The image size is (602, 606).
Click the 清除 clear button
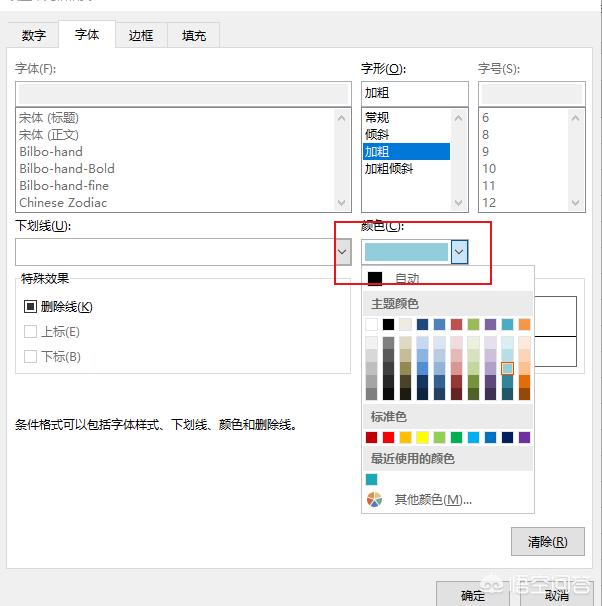pyautogui.click(x=547, y=542)
